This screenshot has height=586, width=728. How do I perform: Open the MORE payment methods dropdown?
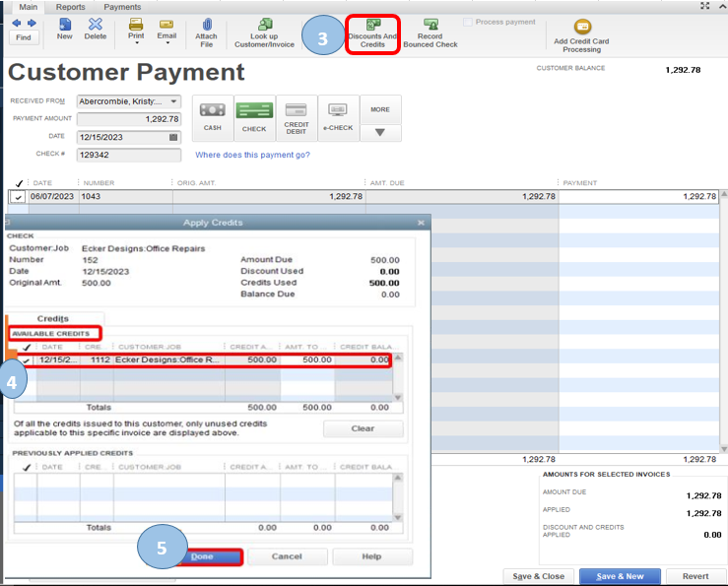click(380, 131)
